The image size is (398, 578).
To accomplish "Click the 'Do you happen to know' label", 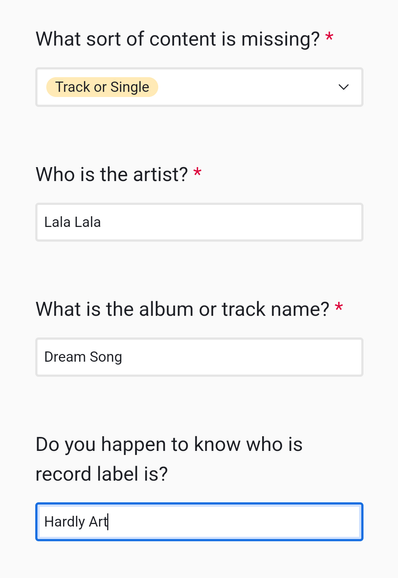I will (x=169, y=445).
